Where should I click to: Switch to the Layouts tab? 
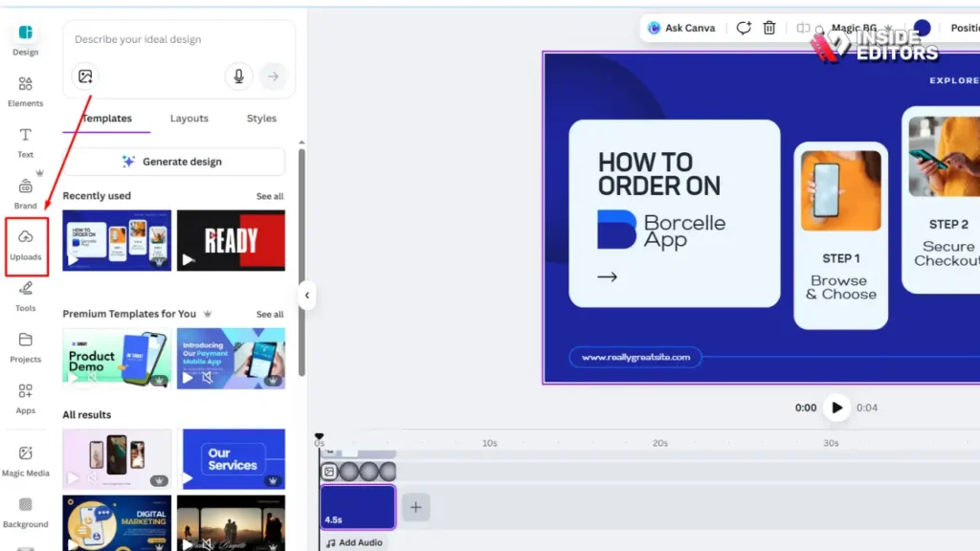pos(189,118)
